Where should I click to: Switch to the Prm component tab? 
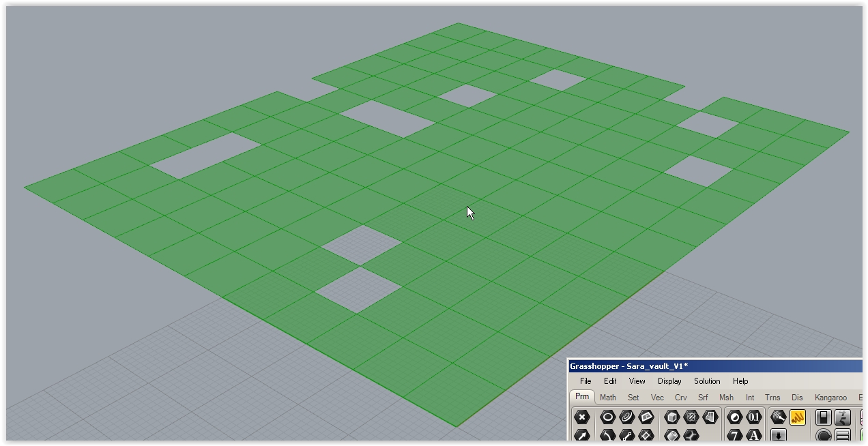pos(582,397)
